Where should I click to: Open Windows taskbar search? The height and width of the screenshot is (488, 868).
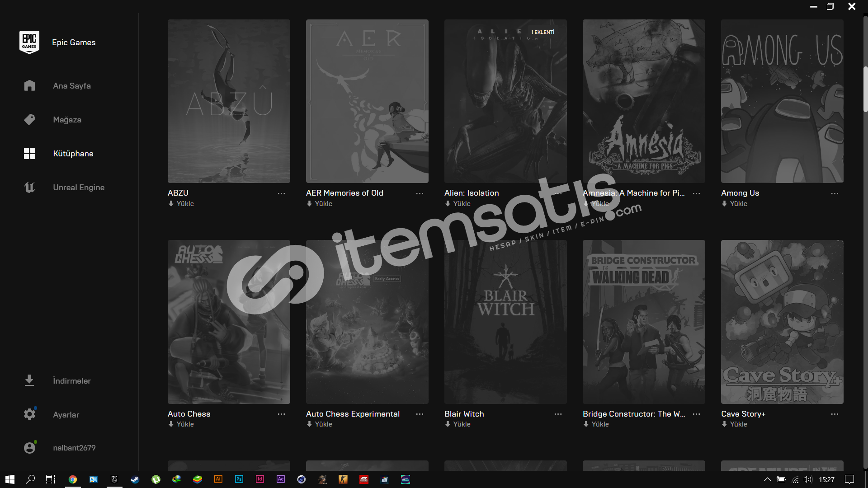click(30, 479)
